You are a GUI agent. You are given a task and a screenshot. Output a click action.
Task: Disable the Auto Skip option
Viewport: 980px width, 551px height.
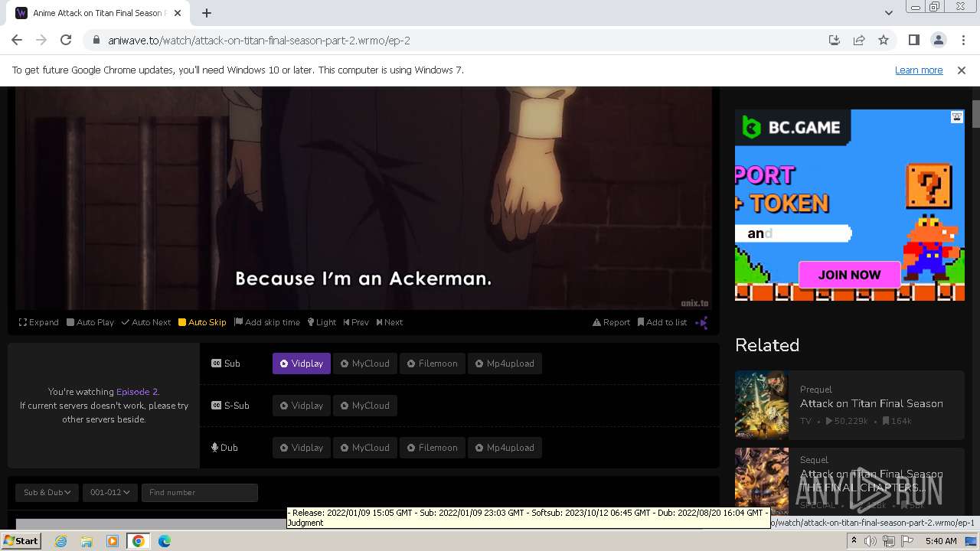pos(202,322)
